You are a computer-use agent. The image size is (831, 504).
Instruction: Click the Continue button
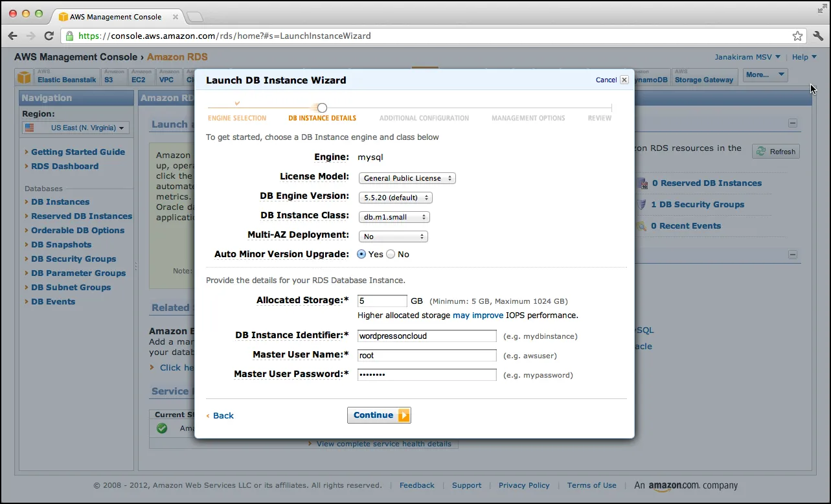click(x=379, y=415)
